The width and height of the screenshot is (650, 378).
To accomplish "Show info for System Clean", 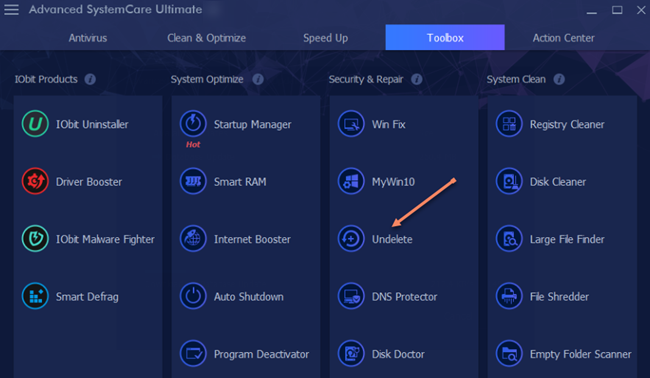I will (x=559, y=79).
